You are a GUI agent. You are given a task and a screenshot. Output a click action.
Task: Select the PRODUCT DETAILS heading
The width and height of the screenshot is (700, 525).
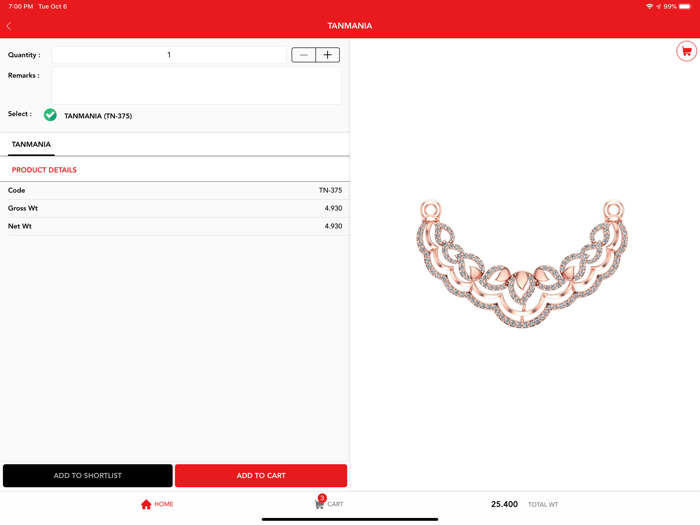pos(44,170)
